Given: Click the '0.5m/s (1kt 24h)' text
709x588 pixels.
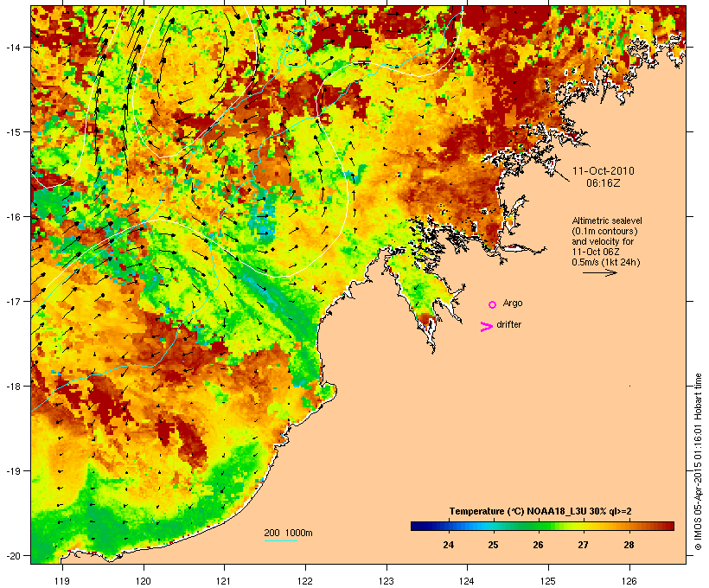Looking at the screenshot, I should coord(606,262).
